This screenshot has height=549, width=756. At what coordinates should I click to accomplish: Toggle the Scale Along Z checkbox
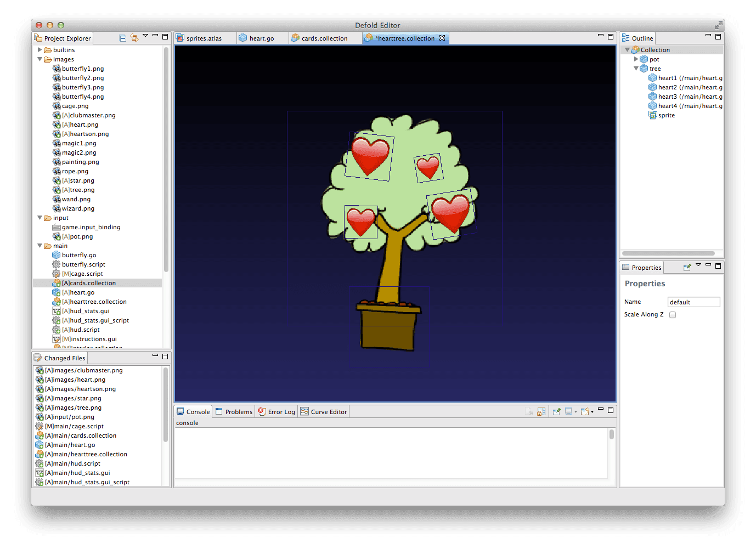point(673,314)
